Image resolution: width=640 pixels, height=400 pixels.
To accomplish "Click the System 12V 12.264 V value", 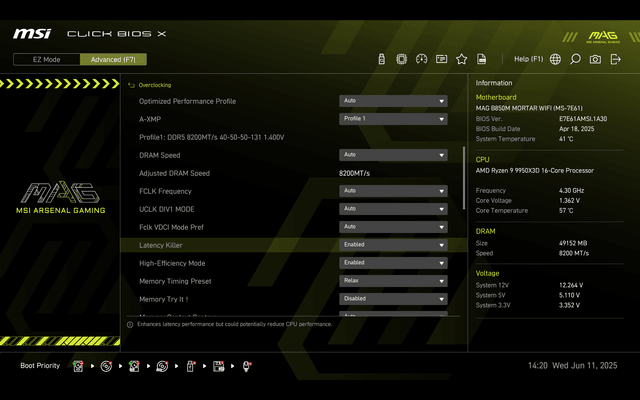I will click(571, 285).
